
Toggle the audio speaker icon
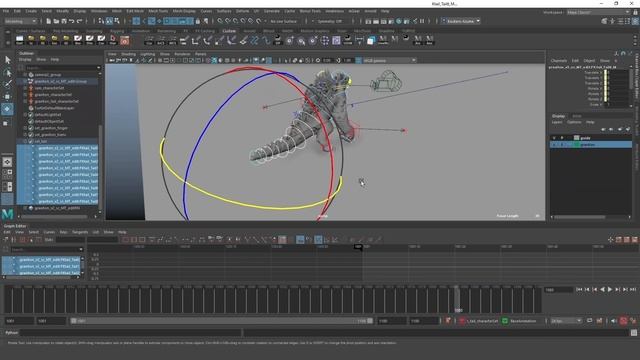pos(614,321)
